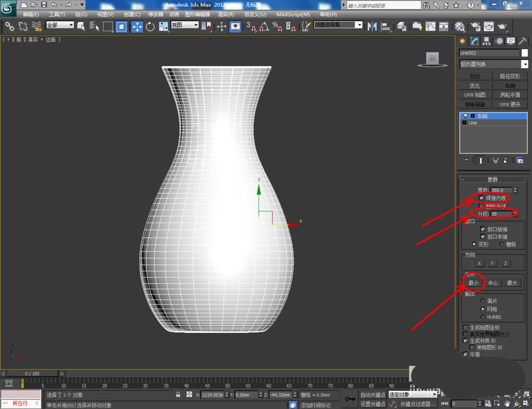Click Select and Manipulate icon
This screenshot has width=532, height=409.
[x=221, y=26]
